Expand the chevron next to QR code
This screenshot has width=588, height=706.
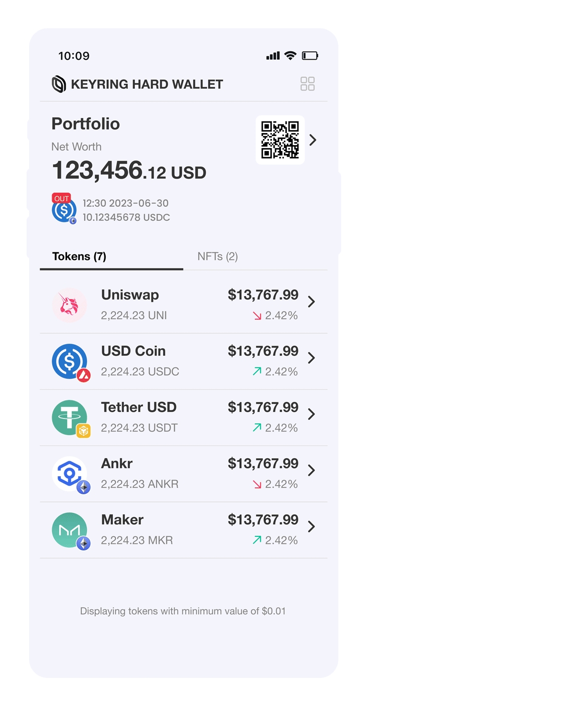point(313,140)
